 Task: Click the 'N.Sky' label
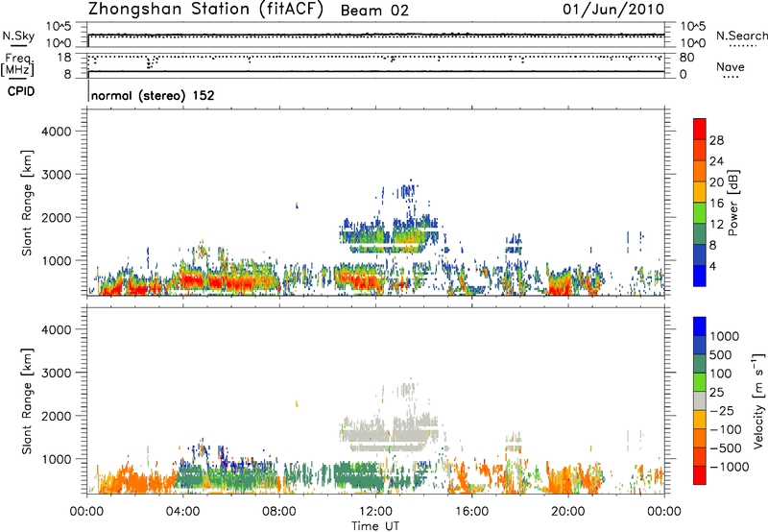18,36
